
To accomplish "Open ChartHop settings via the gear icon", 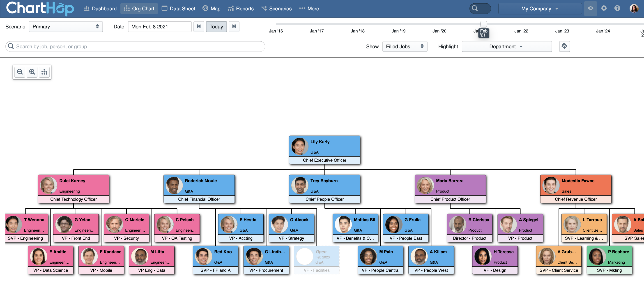I will [x=604, y=8].
